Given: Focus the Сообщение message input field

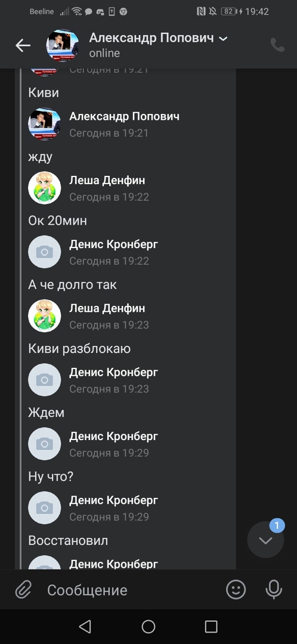Looking at the screenshot, I should coord(131,590).
